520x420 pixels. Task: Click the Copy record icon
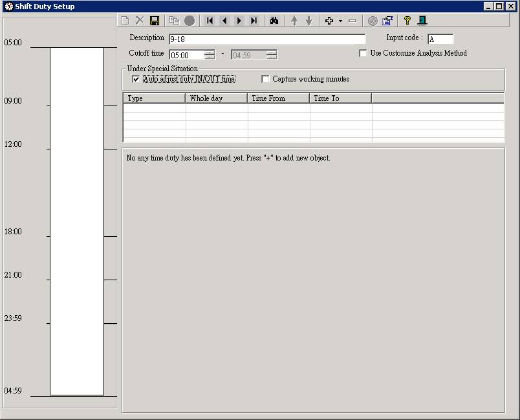coord(174,21)
